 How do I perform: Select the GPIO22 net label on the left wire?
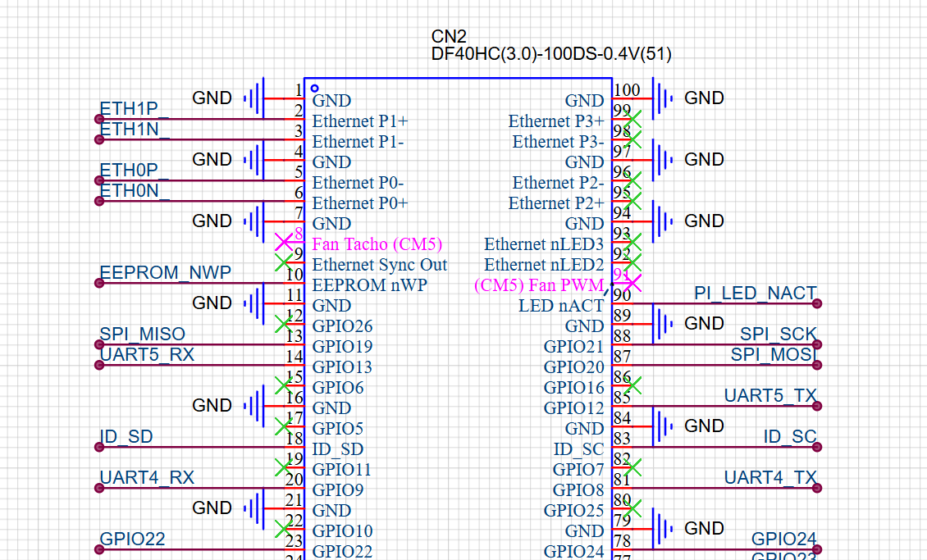(x=132, y=540)
